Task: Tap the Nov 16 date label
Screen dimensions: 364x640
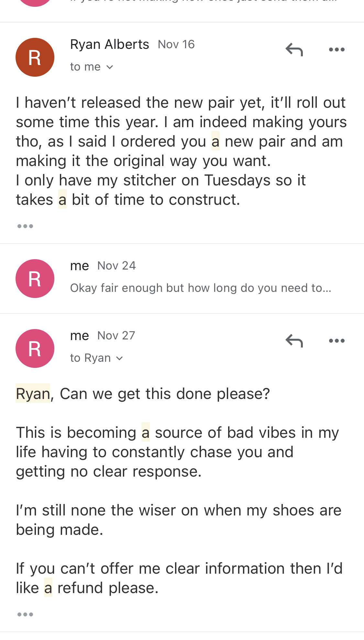Action: 176,44
